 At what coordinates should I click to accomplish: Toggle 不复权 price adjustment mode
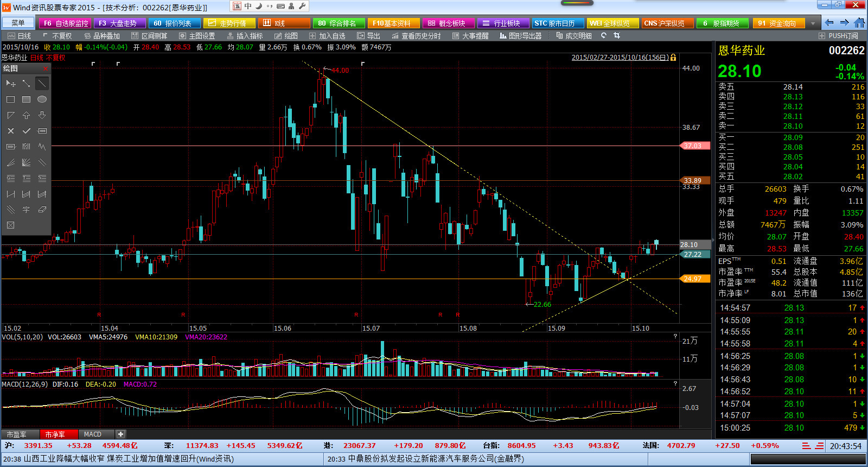(58, 36)
